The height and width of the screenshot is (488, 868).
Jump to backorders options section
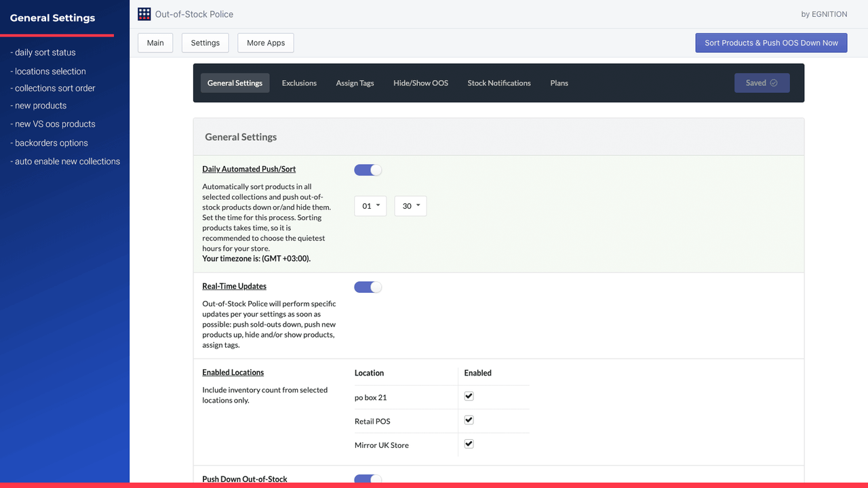50,143
